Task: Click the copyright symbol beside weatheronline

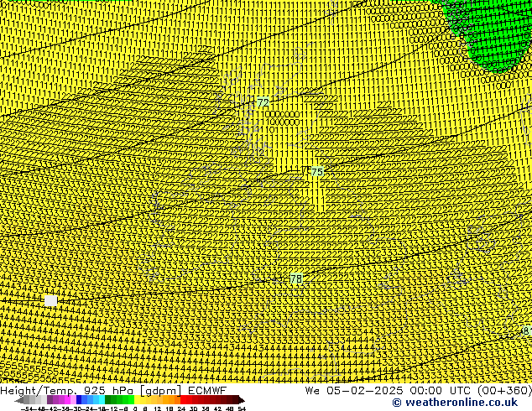Action: [396, 403]
